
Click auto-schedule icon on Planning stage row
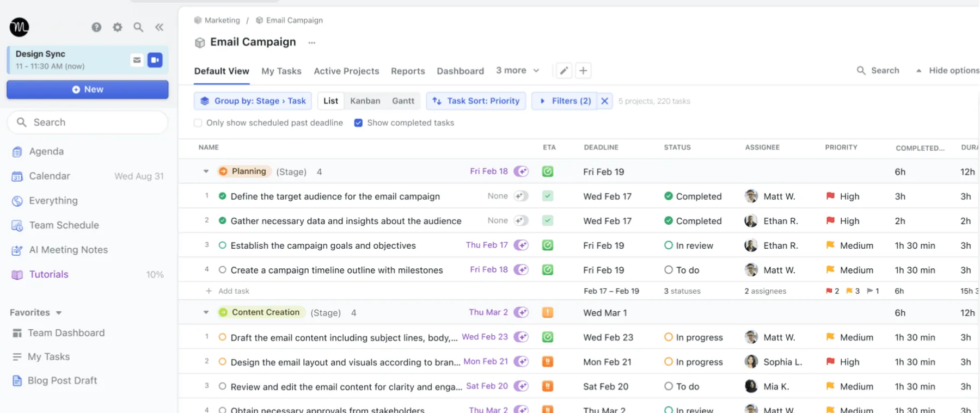coord(521,171)
